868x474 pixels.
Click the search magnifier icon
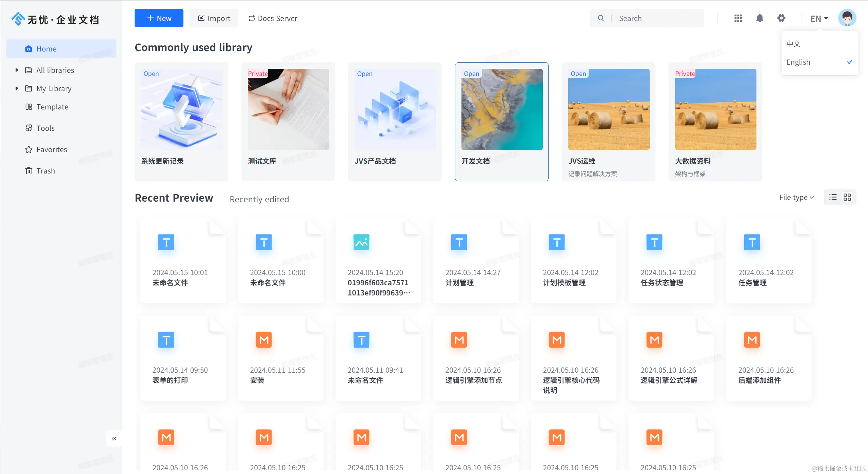(x=601, y=18)
